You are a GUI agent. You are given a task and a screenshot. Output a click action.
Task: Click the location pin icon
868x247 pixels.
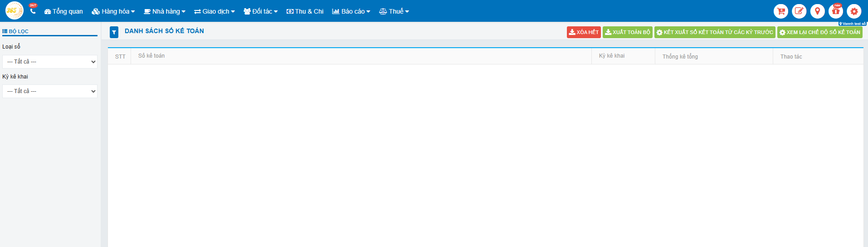coord(817,11)
